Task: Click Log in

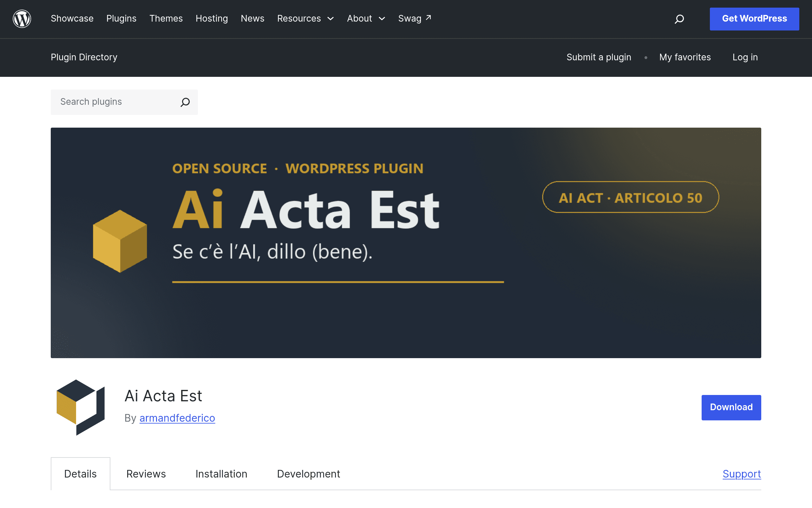Action: (x=745, y=57)
